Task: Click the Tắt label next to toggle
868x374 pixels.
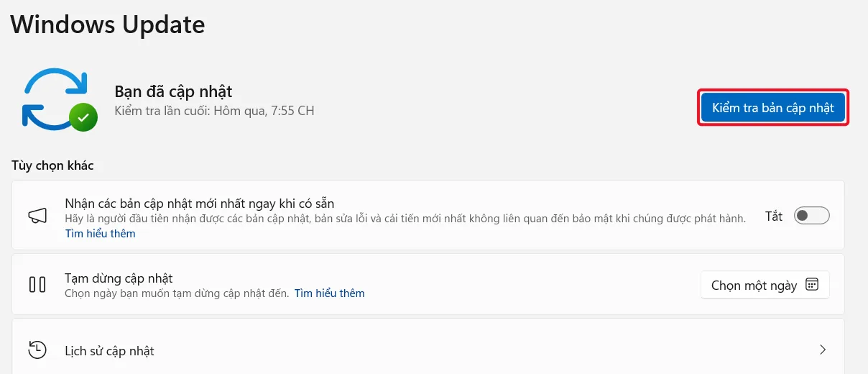Action: click(x=774, y=216)
